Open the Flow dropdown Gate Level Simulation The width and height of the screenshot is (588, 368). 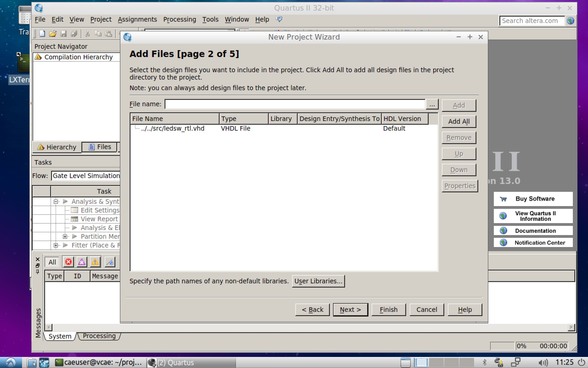coord(85,176)
